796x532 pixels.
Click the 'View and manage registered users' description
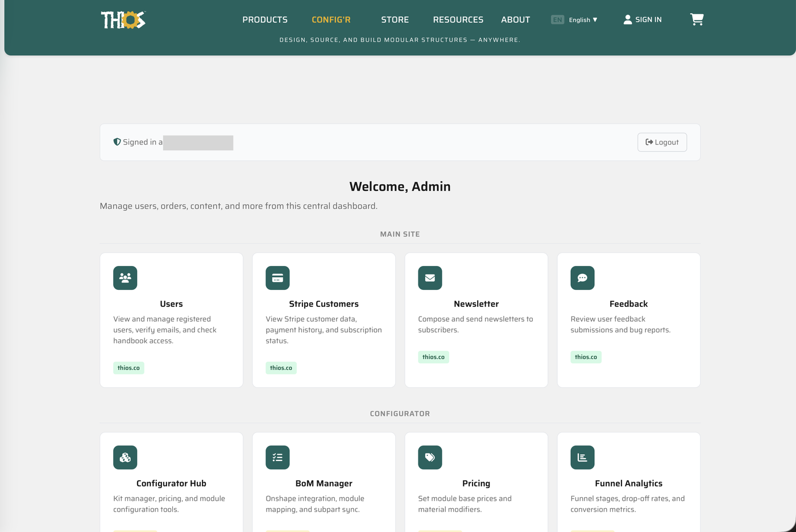tap(165, 330)
